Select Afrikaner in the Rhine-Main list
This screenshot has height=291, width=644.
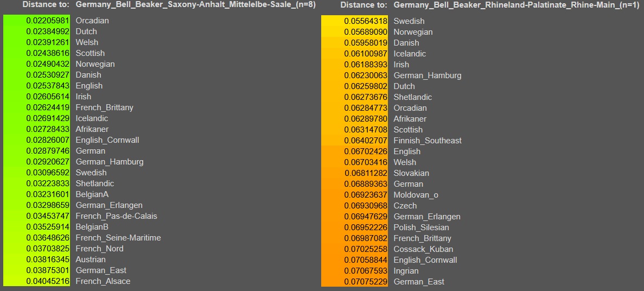pos(410,119)
